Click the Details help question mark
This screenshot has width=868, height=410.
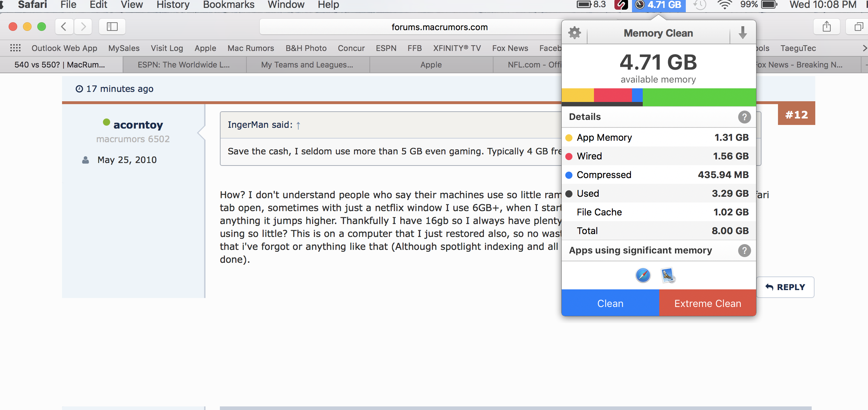coord(744,117)
